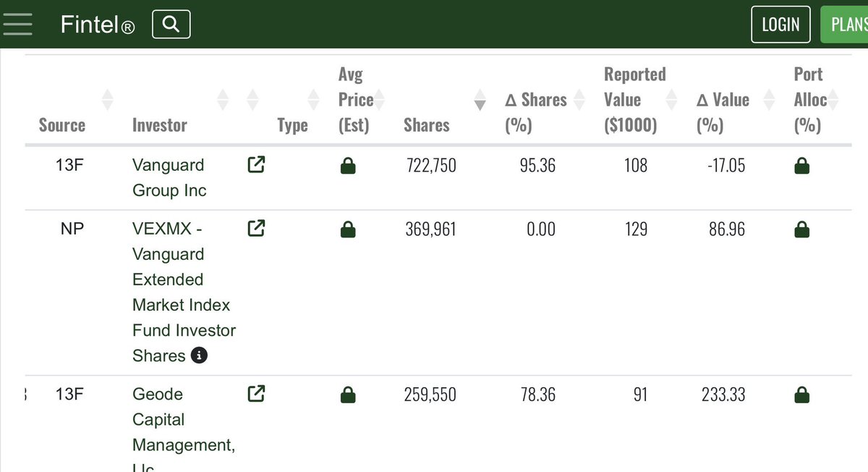Screen dimensions: 868x472
Task: Sort by Δ Value (%) column arrows
Action: (x=769, y=100)
